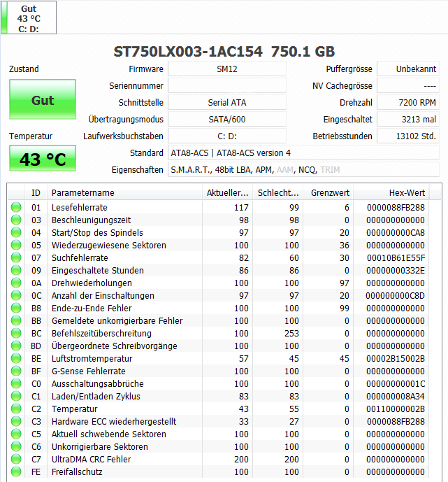The width and height of the screenshot is (448, 482).
Task: Click status icon for Unkorrigierbare Sektoren
Action: pos(16,446)
